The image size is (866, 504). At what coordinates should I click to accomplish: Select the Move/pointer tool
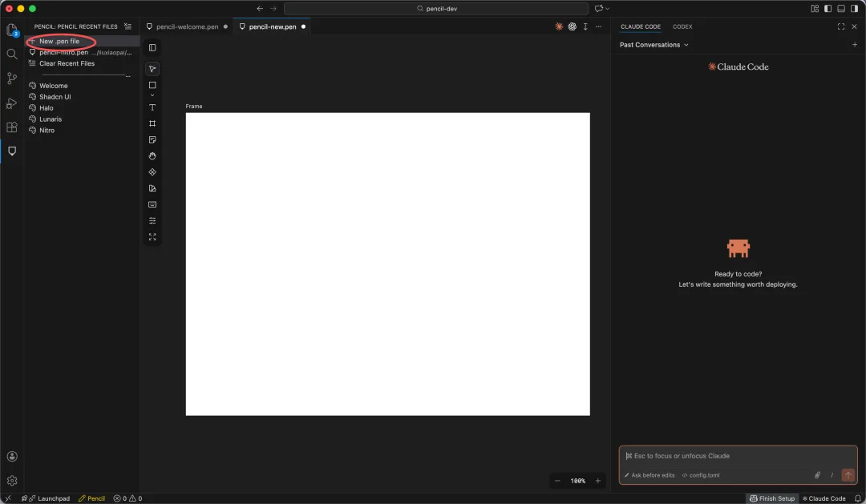point(152,69)
